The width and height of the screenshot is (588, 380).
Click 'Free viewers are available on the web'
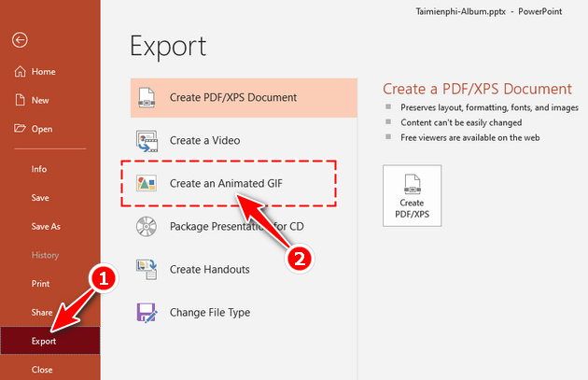click(x=469, y=137)
